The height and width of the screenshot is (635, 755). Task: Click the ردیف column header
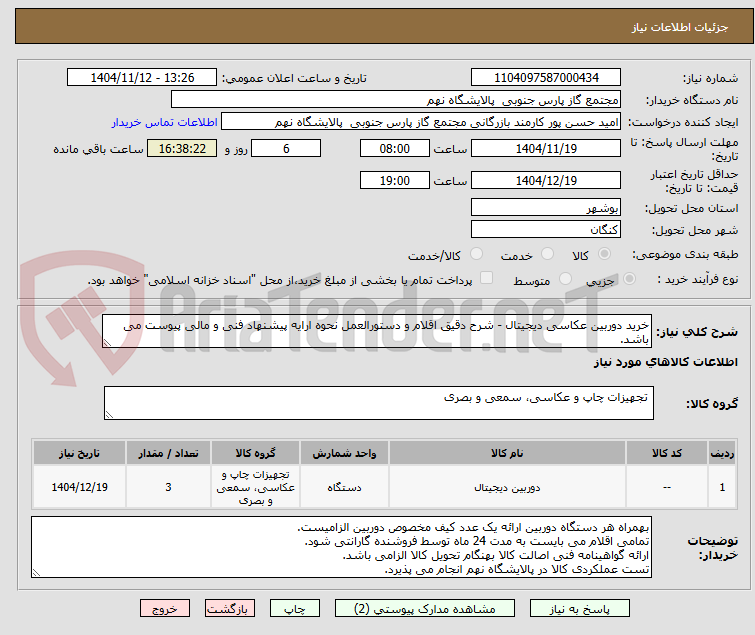(x=722, y=453)
